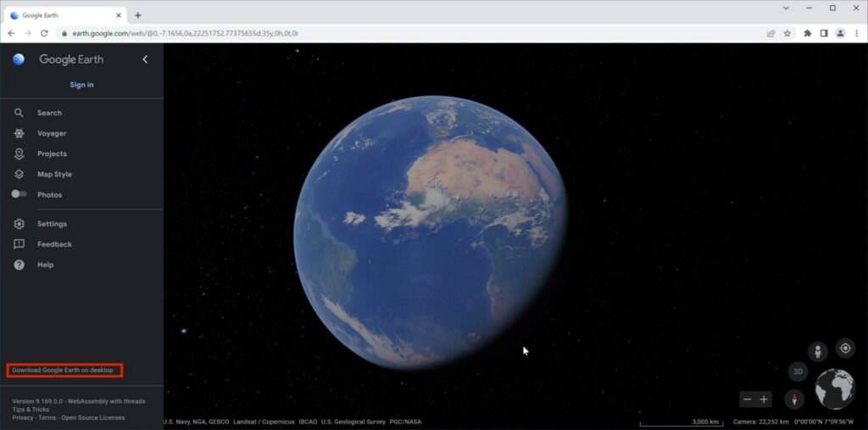Select the Google Earth browser tab
The width and height of the screenshot is (868, 430).
click(x=65, y=15)
